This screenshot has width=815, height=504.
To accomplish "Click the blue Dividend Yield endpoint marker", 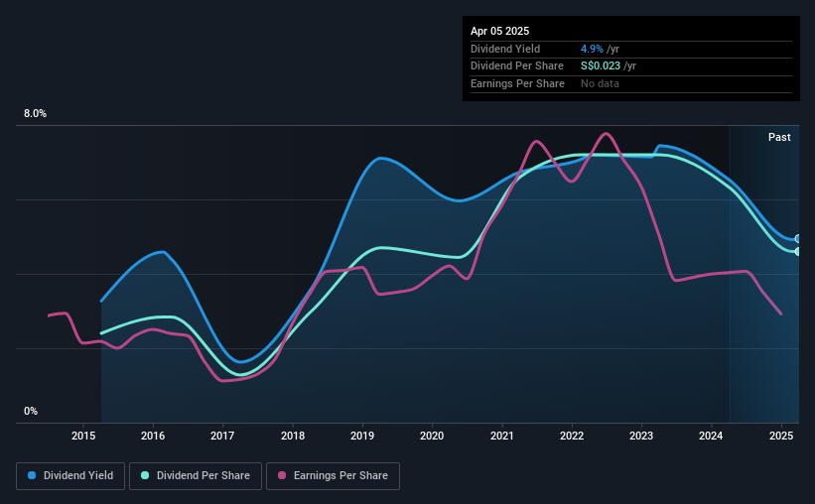I will tap(798, 239).
